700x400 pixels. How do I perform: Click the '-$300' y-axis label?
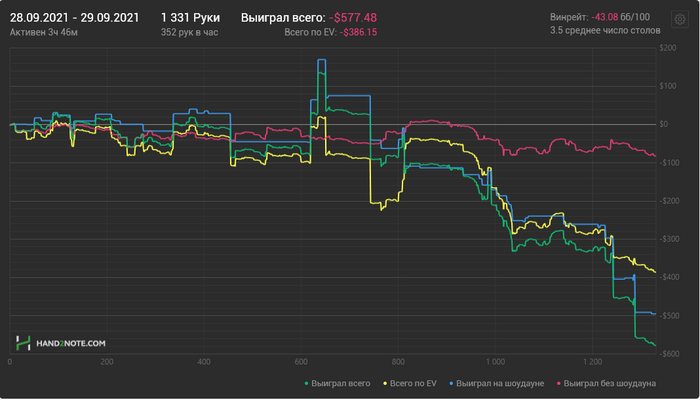point(668,239)
